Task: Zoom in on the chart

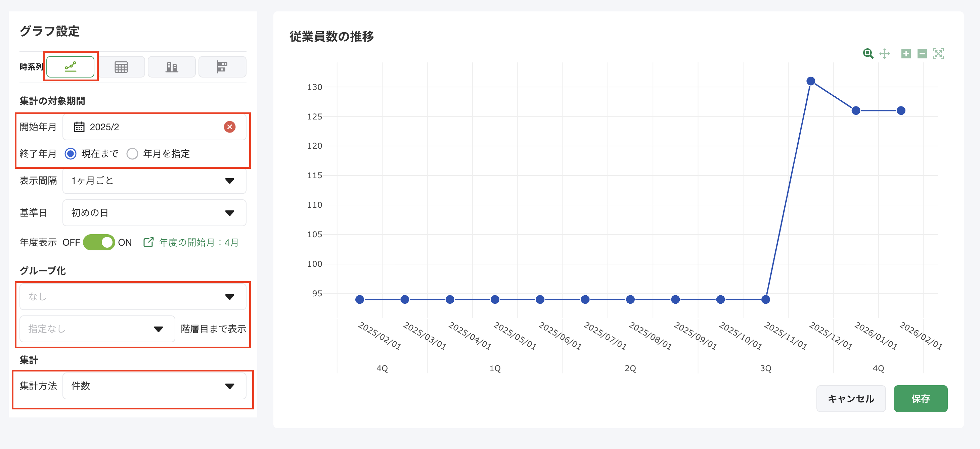Action: click(905, 54)
